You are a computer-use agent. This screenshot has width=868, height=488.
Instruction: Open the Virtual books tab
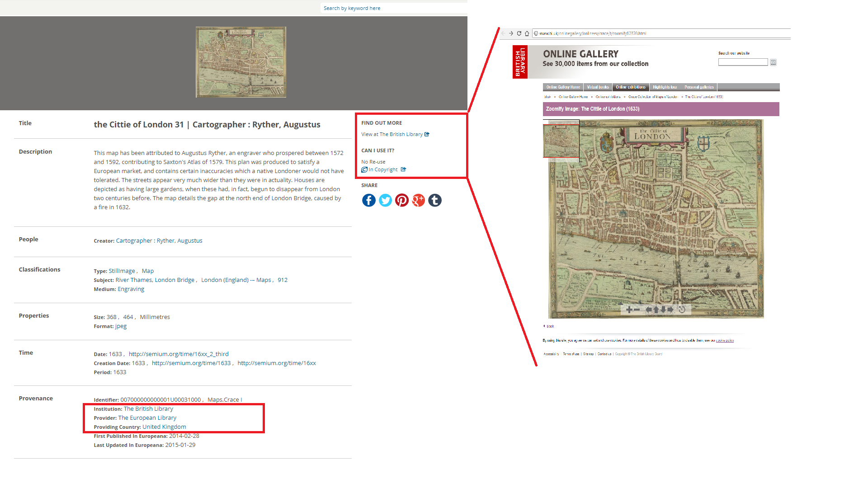598,87
